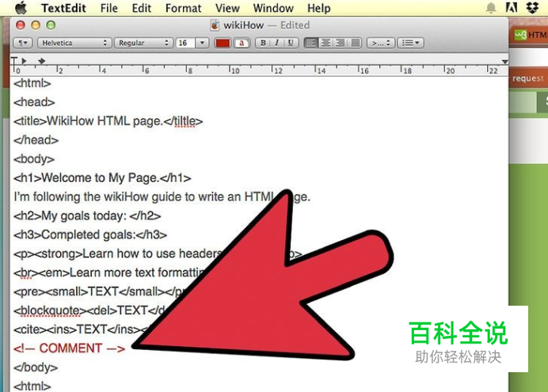This screenshot has height=392, width=548.
Task: Toggle italic formatting
Action: point(277,43)
